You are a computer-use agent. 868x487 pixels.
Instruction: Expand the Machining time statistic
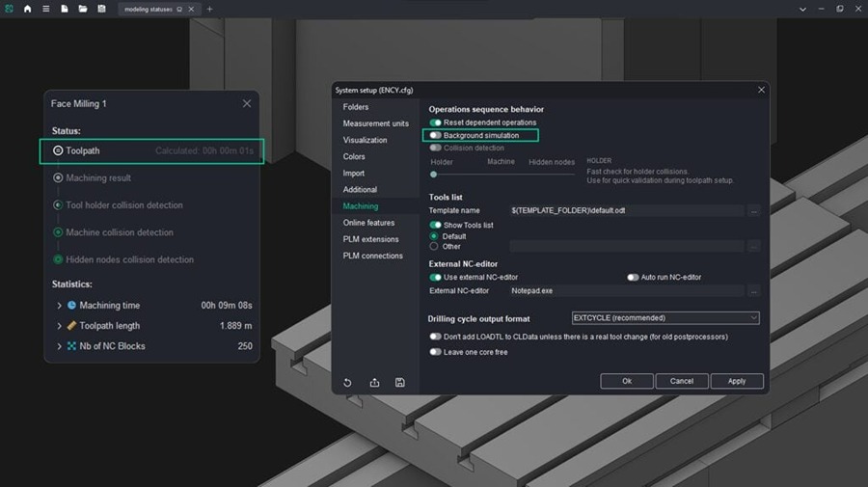click(59, 306)
